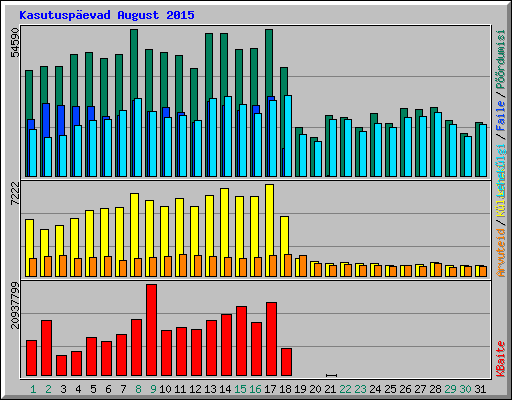Click the green Pöördumisi legend label
This screenshot has width=512, height=400.
pos(501,59)
